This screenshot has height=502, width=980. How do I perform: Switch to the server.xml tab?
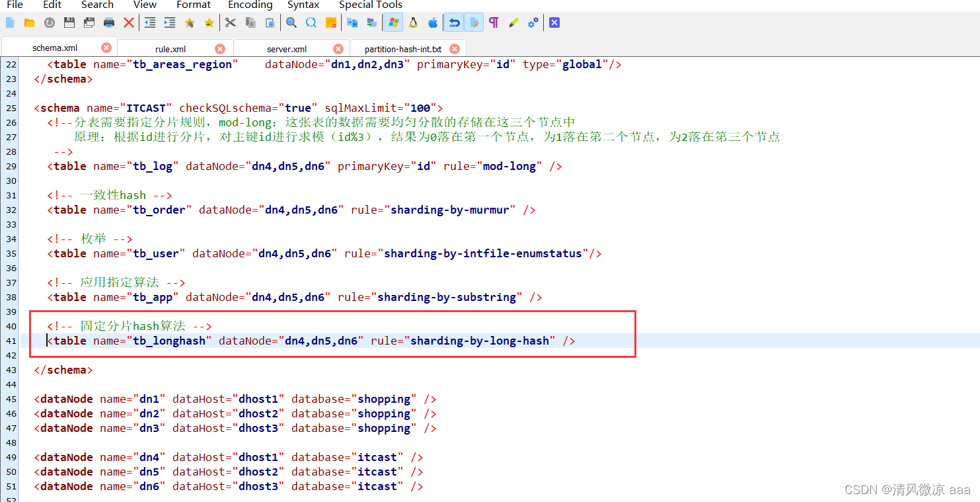click(x=291, y=48)
